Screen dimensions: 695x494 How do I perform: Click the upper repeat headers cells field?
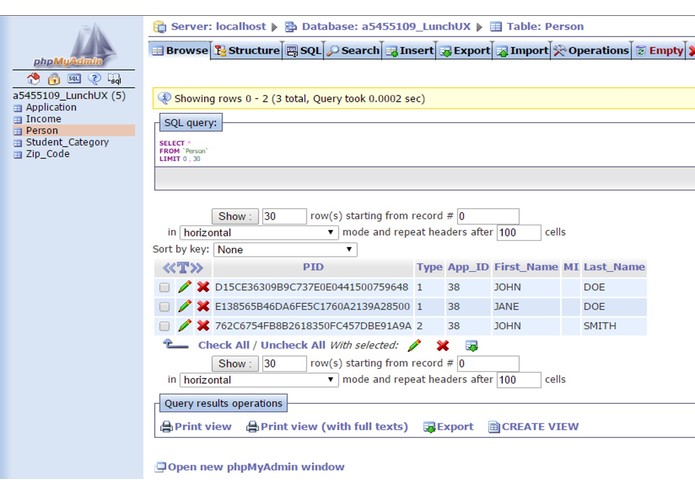click(519, 233)
